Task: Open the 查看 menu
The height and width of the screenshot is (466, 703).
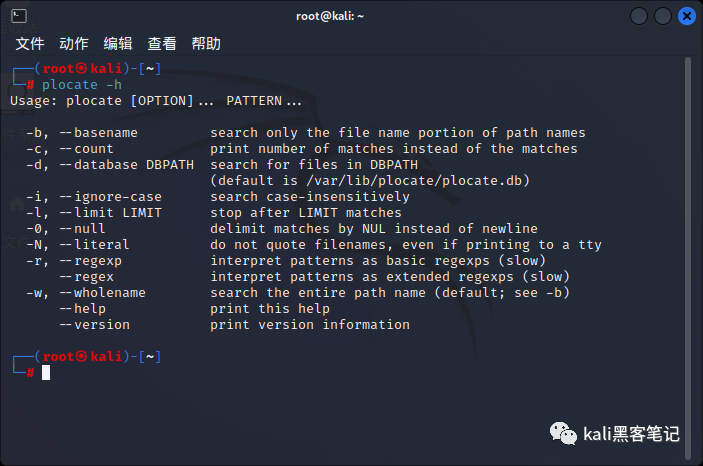Action: pyautogui.click(x=162, y=44)
